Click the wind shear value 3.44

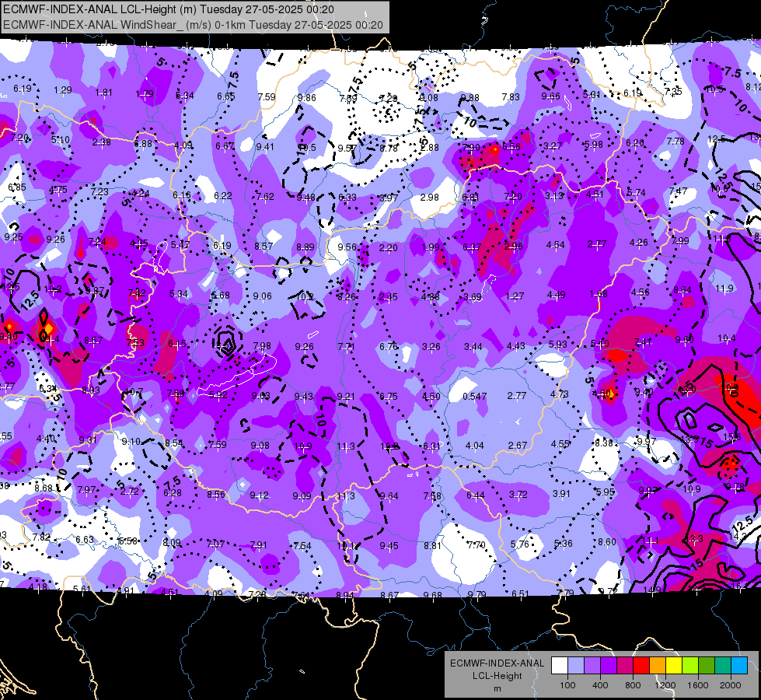click(473, 347)
